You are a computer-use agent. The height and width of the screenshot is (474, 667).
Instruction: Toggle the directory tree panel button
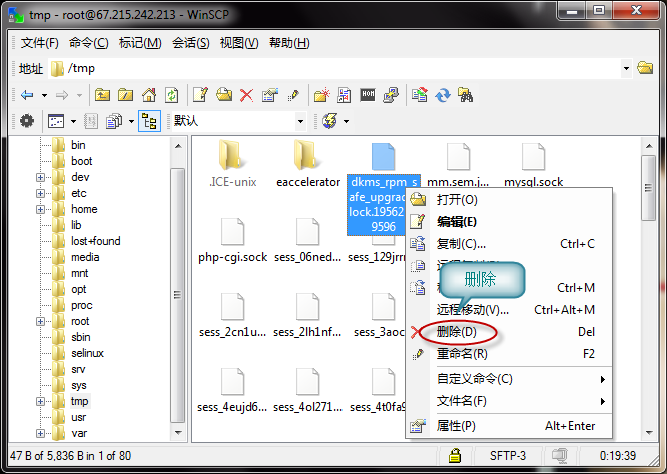pos(149,121)
